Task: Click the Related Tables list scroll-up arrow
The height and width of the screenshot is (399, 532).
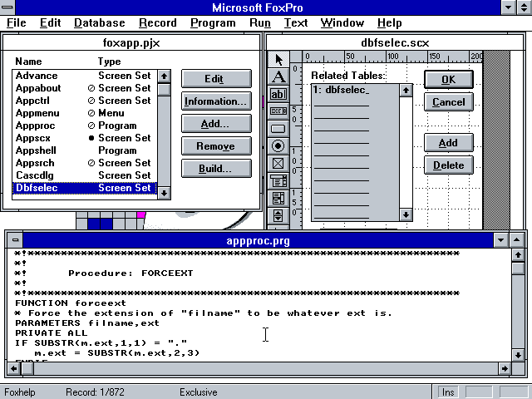Action: [406, 91]
